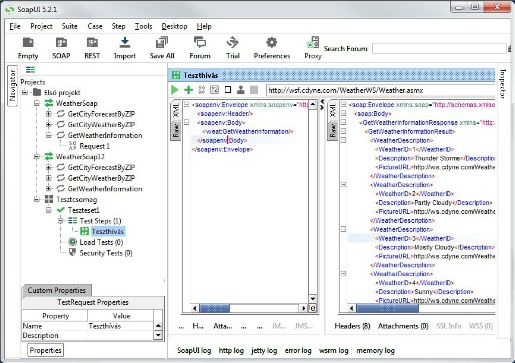The image size is (515, 363).
Task: Click the REST project toolbar icon
Action: pos(92,48)
